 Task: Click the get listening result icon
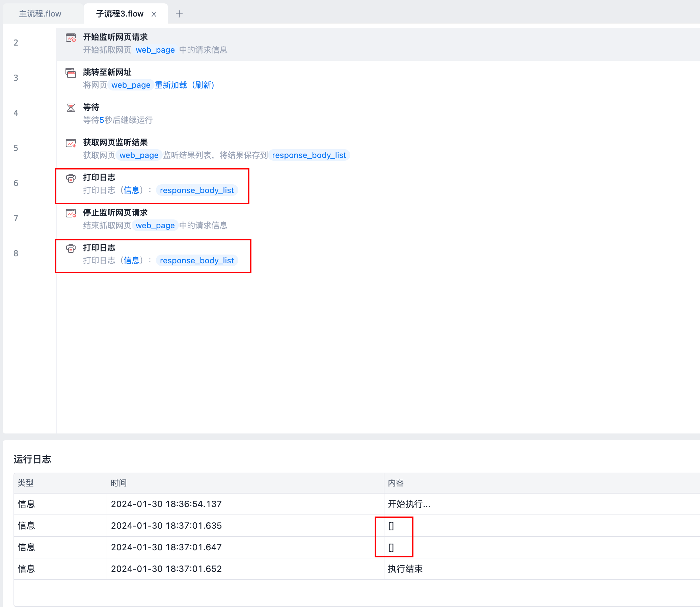71,143
